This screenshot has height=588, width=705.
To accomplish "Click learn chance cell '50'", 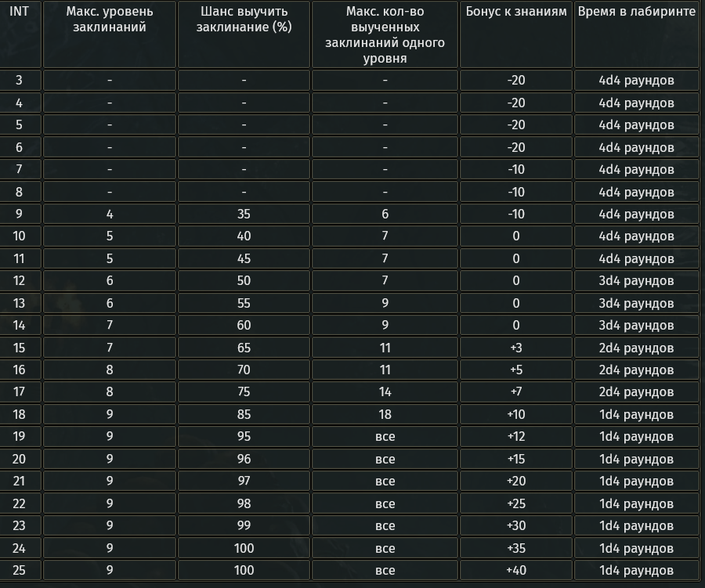I will tap(244, 280).
